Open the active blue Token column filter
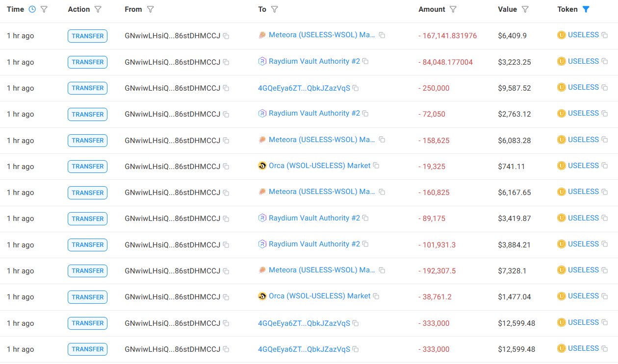Viewport: 618px width, 364px height. coord(586,9)
